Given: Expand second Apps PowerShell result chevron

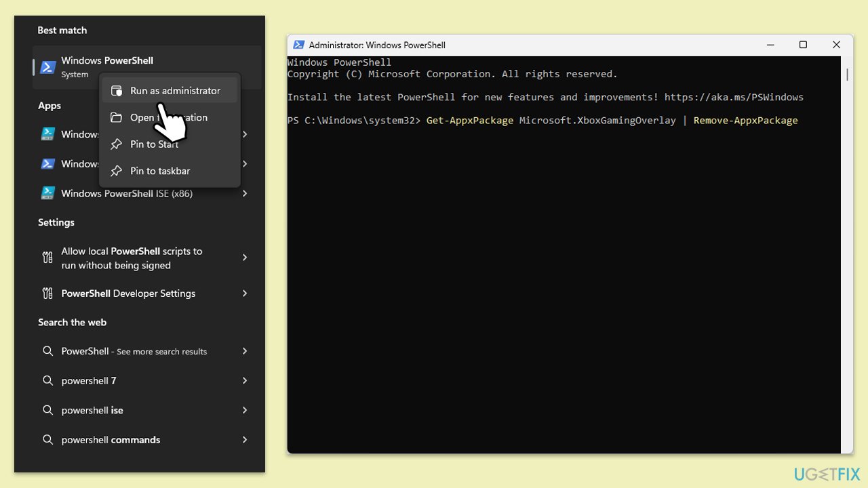Looking at the screenshot, I should (x=245, y=164).
